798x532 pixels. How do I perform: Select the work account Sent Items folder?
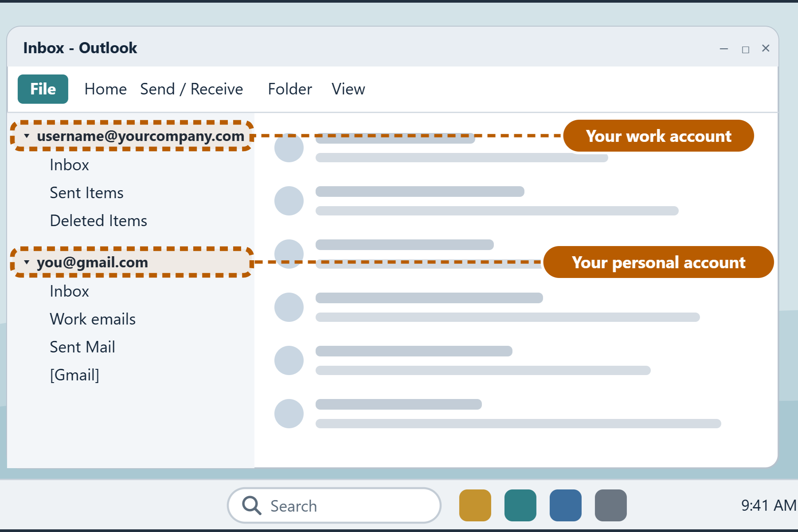[x=86, y=193]
